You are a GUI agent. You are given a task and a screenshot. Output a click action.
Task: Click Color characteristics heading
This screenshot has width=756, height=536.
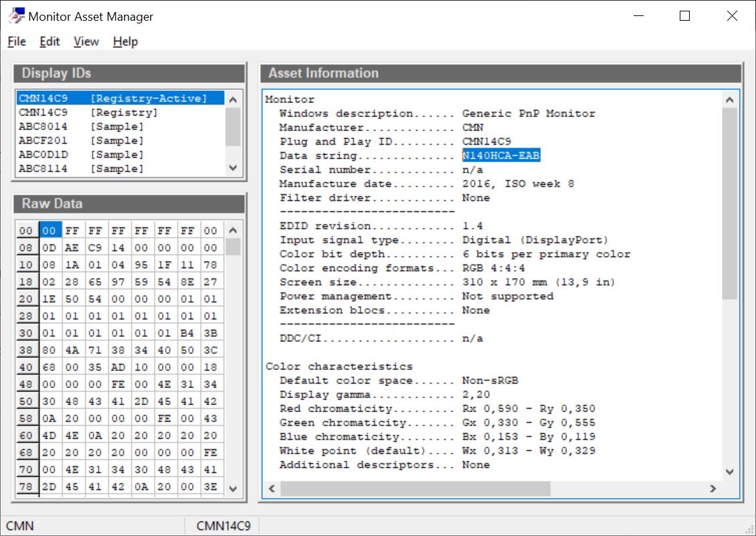(339, 366)
